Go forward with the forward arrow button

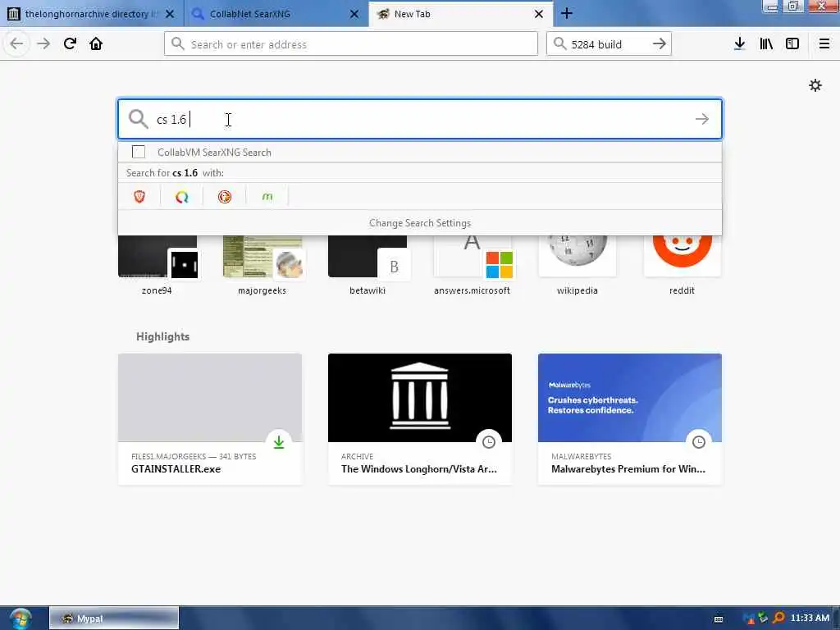(43, 43)
